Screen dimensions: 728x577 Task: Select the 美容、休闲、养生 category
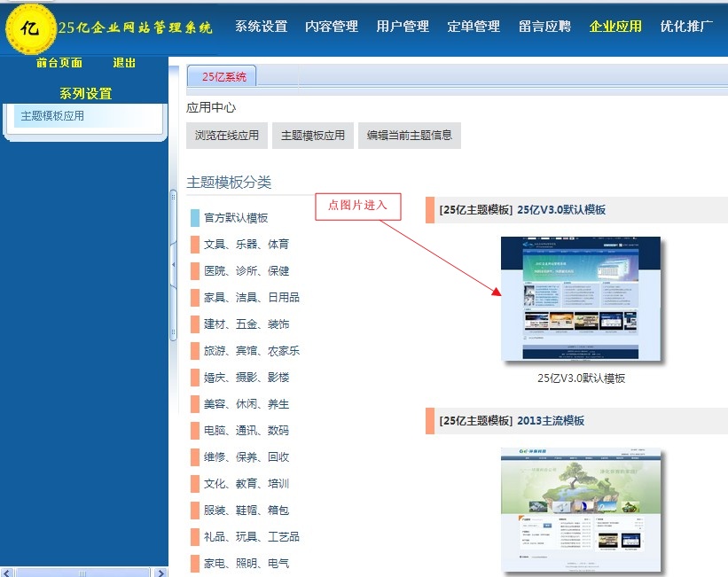click(247, 404)
